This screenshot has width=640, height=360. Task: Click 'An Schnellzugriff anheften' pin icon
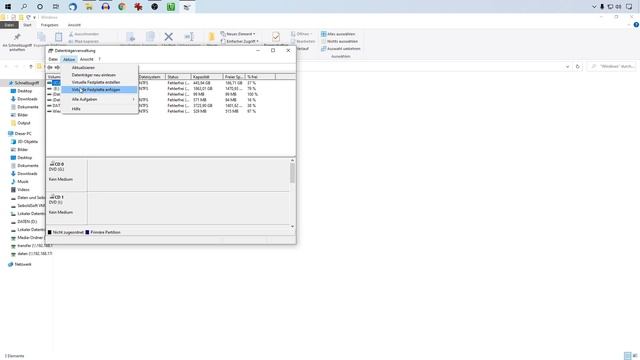tap(17, 37)
